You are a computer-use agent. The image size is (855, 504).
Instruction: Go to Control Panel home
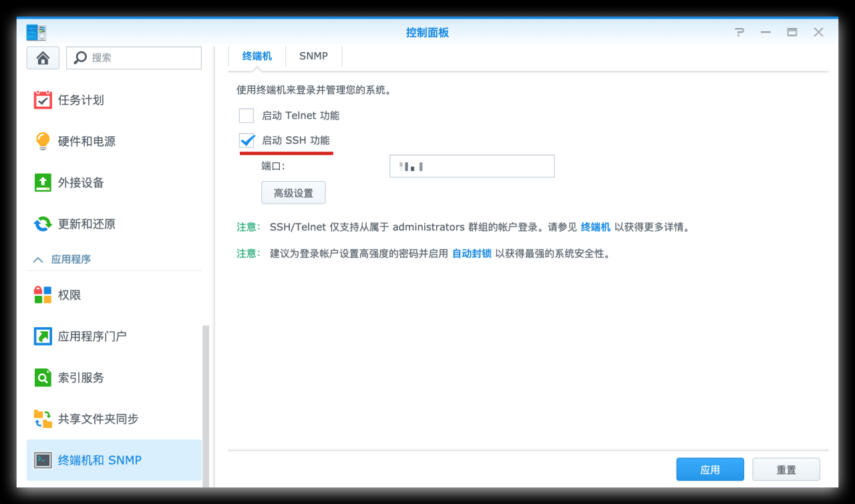tap(43, 58)
